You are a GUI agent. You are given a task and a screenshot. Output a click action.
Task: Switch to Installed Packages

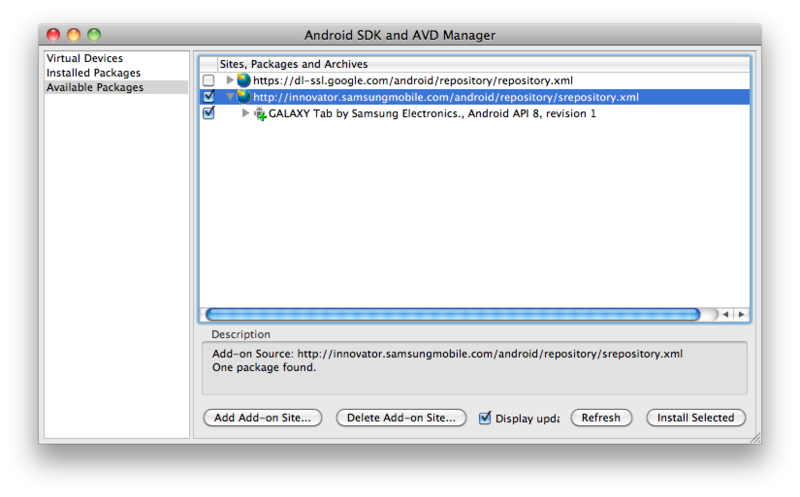coord(93,73)
